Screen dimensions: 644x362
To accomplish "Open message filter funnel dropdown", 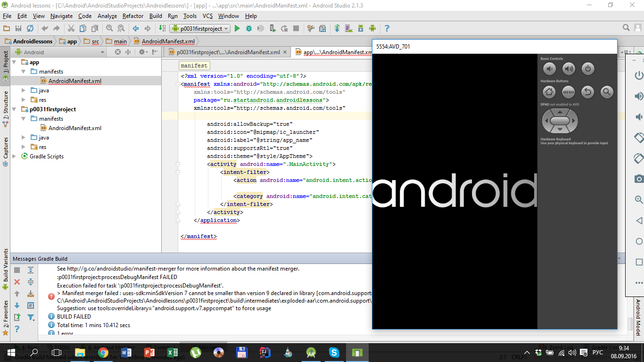I will [31, 317].
